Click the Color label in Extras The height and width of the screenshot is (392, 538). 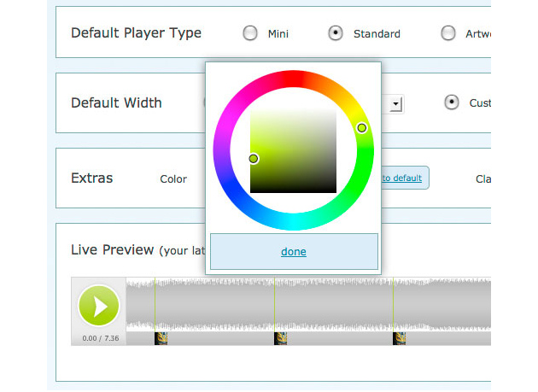point(173,178)
